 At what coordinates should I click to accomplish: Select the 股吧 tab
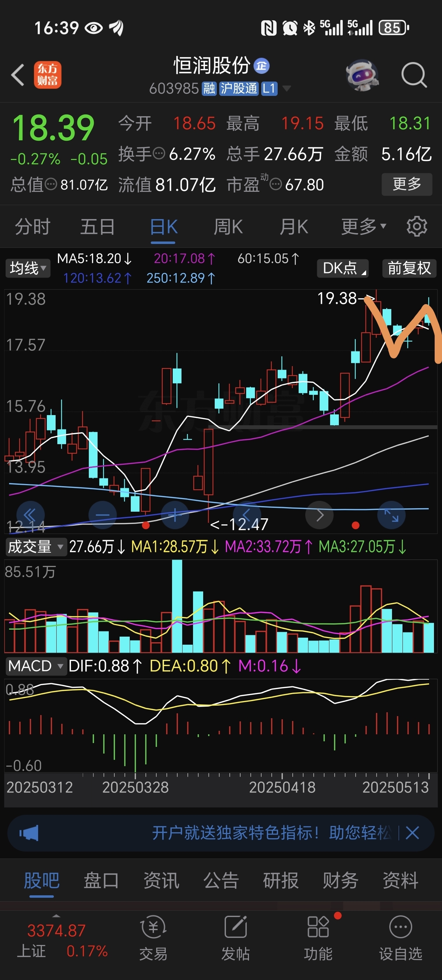tap(41, 881)
